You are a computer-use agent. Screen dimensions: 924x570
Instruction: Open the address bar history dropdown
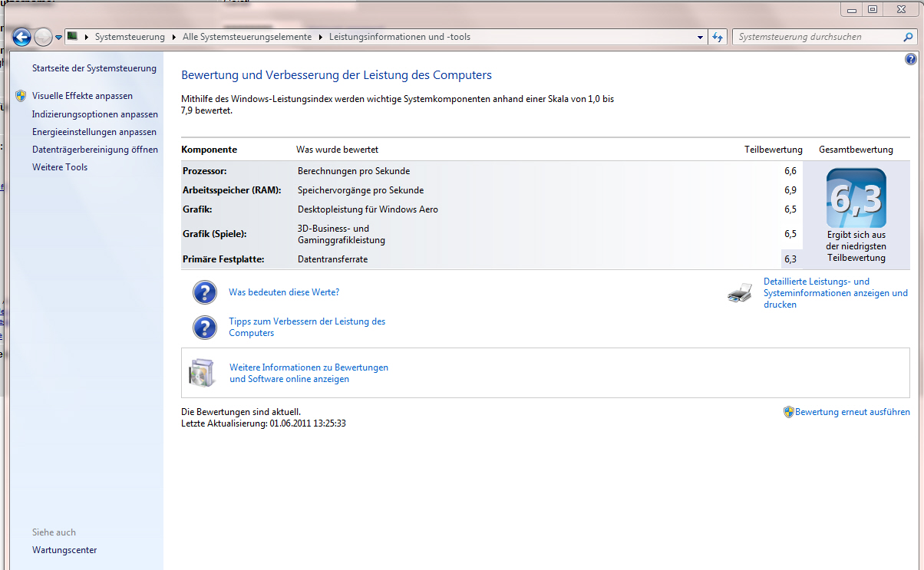[701, 37]
